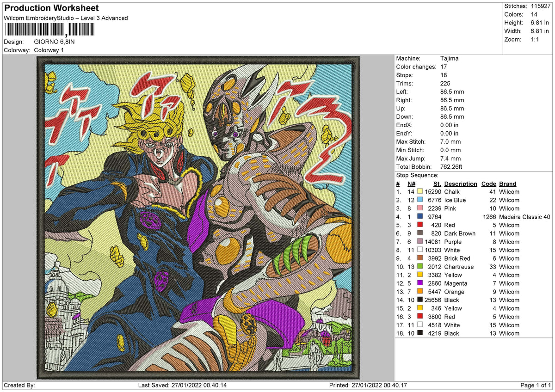Select the Chartreuse green color swatch
The width and height of the screenshot is (555, 392).
tap(419, 267)
